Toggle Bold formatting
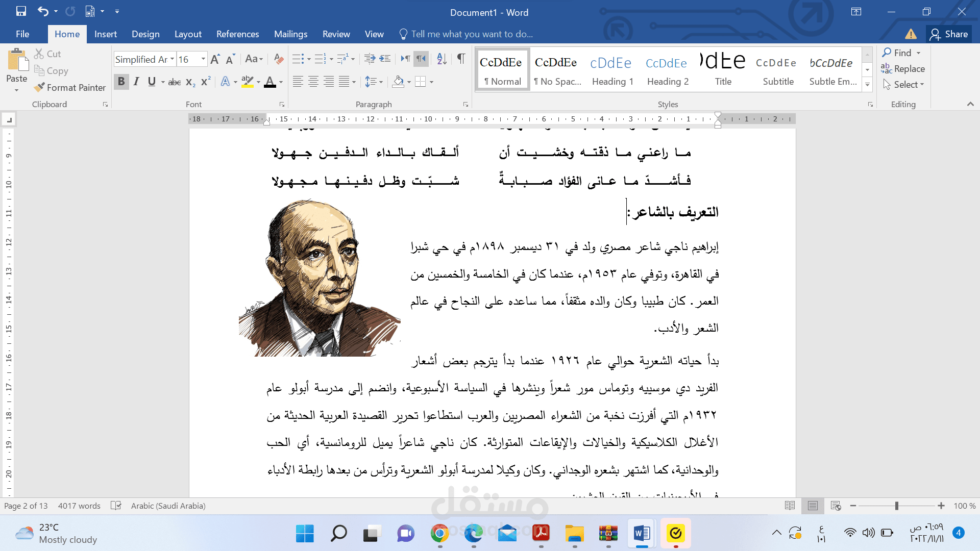Screen dimensions: 980x551 121,82
